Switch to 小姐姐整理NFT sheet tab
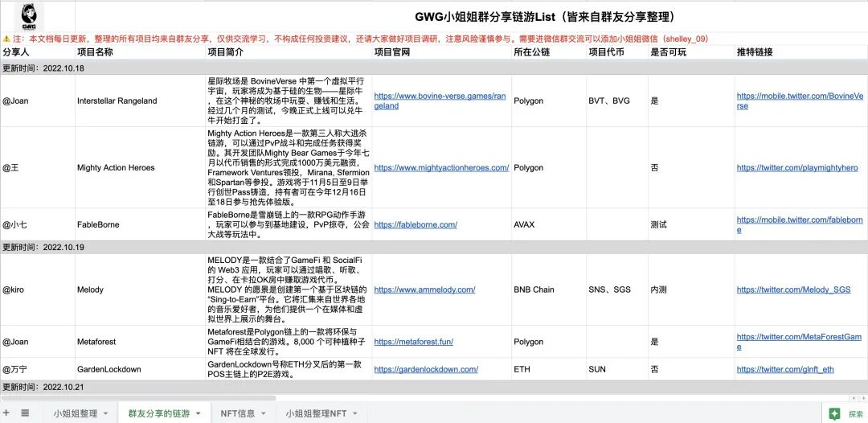The width and height of the screenshot is (868, 423). click(316, 413)
